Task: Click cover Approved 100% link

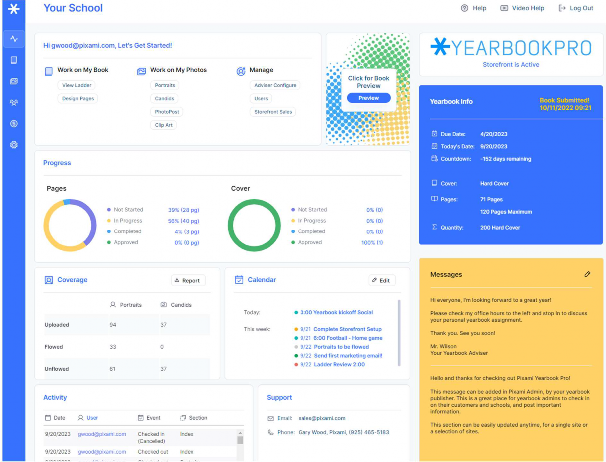Action: (372, 242)
